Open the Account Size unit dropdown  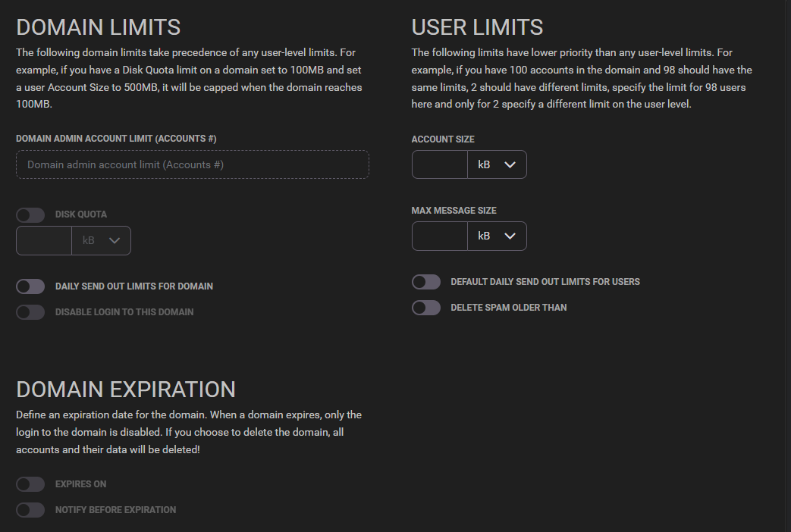(498, 164)
